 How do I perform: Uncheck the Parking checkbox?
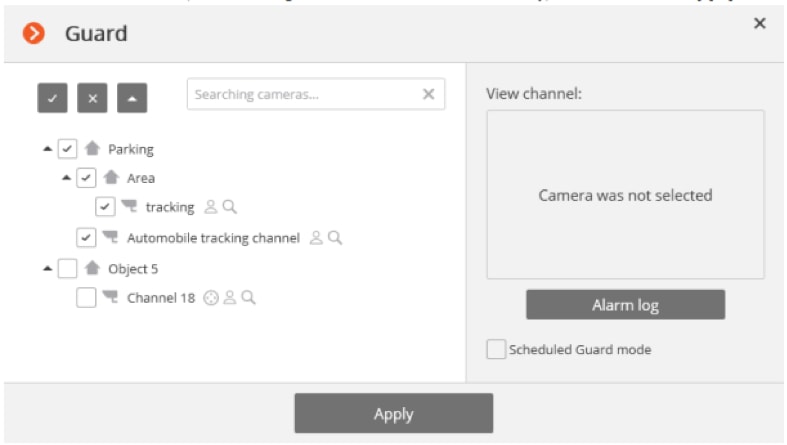pos(67,149)
